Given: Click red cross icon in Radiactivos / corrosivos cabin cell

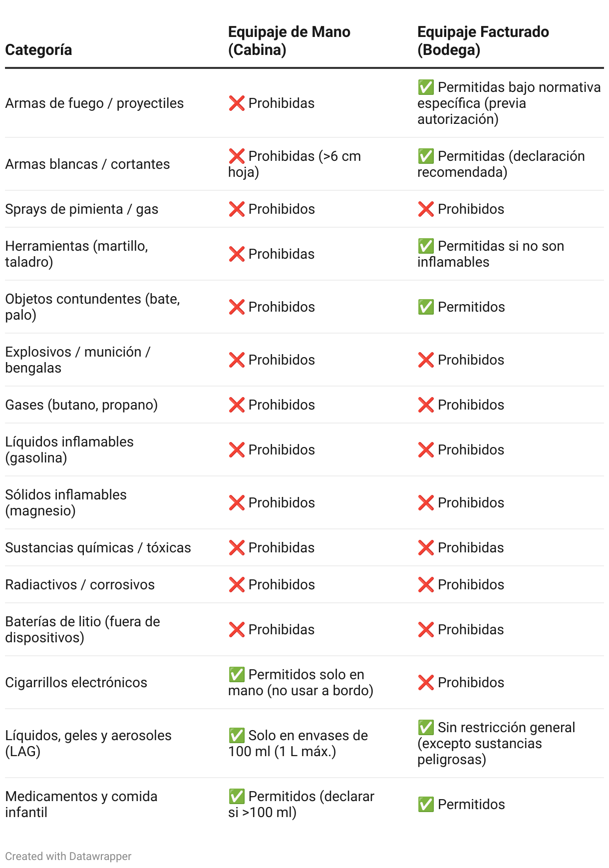Looking at the screenshot, I should coord(237,585).
